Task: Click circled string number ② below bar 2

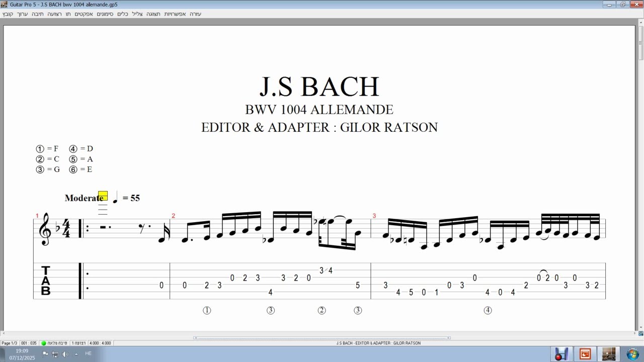Action: (x=322, y=310)
